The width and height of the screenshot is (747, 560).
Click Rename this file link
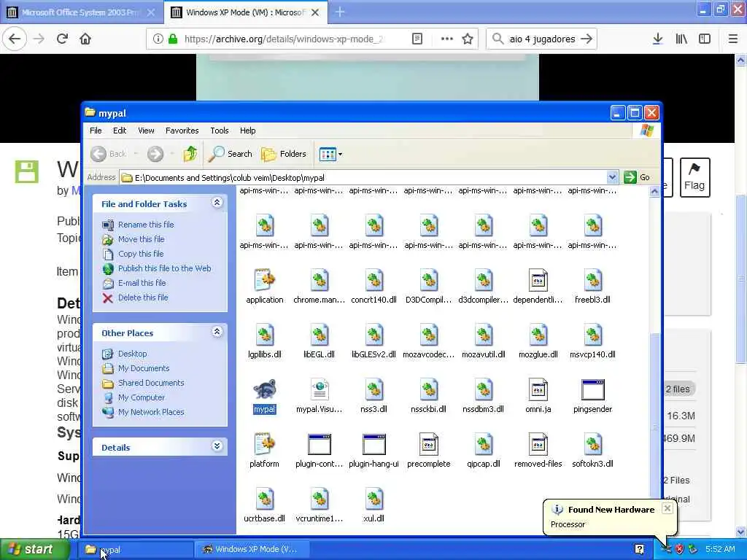[146, 225]
